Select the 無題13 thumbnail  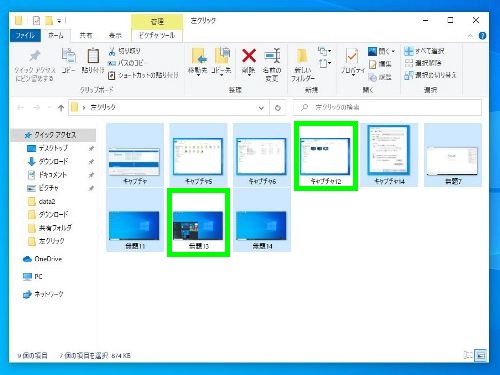[198, 222]
